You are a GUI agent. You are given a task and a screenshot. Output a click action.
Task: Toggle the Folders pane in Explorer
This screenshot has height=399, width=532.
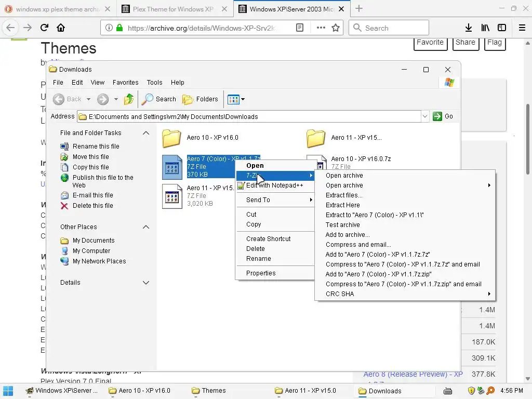[x=200, y=99]
